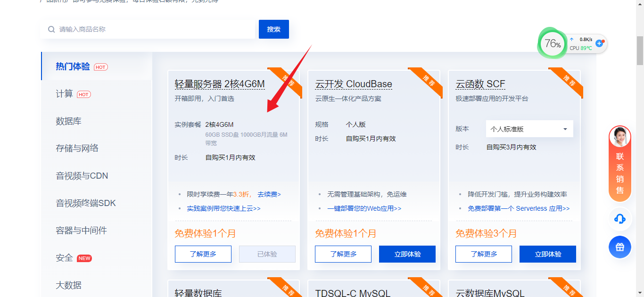Focus the 请输入商品名称 search field
Viewport: 644px width, 297px height.
click(x=148, y=29)
